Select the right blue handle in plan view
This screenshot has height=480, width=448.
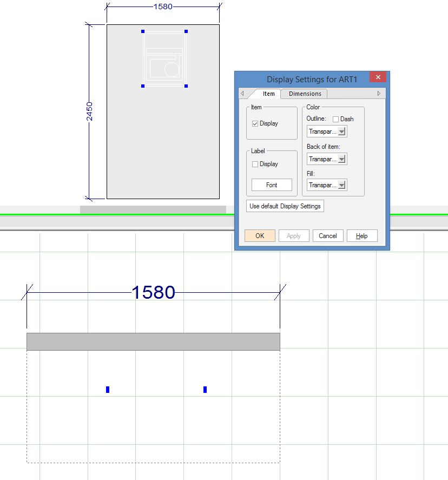(205, 390)
